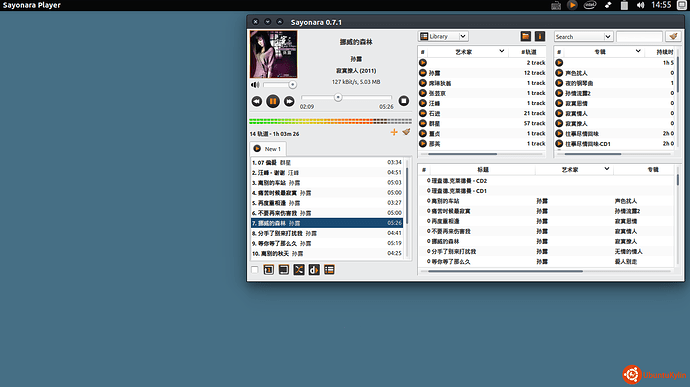Image resolution: width=690 pixels, height=387 pixels.
Task: Select playlist item 5 lasting 03:27
Action: tap(327, 203)
